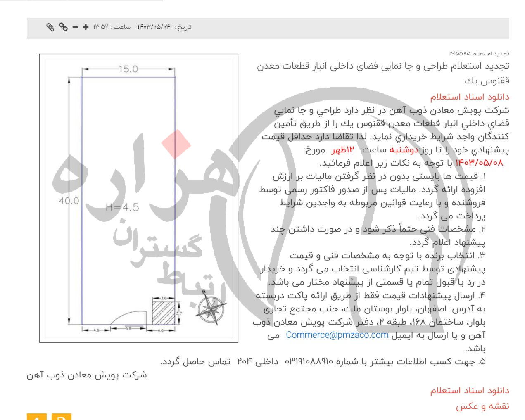The width and height of the screenshot is (525, 420).
Task: Decrease text size with the minus icon
Action: tap(75, 27)
